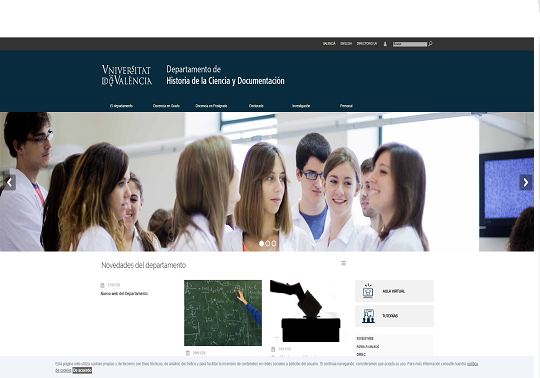This screenshot has height=378, width=540.
Task: Open the Docencia en Postgrado menu
Action: point(211,106)
